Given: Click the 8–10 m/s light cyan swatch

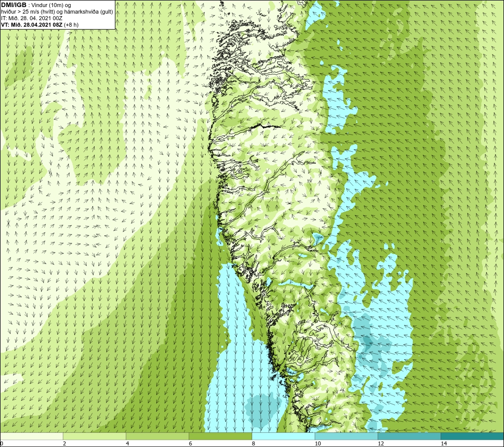Looking at the screenshot, I should [x=283, y=436].
